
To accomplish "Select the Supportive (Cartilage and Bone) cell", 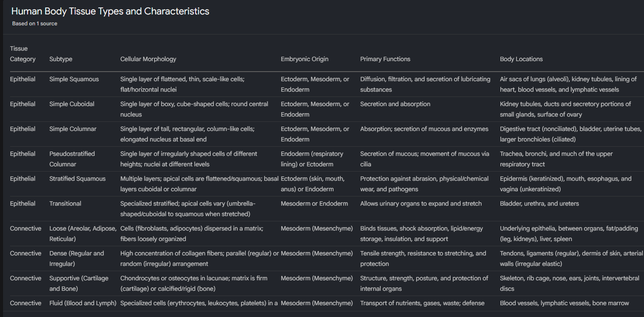I will tap(79, 283).
